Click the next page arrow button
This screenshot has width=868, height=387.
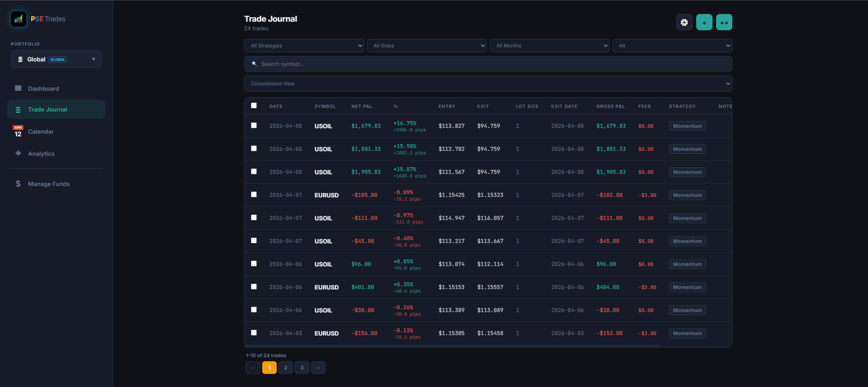point(318,368)
